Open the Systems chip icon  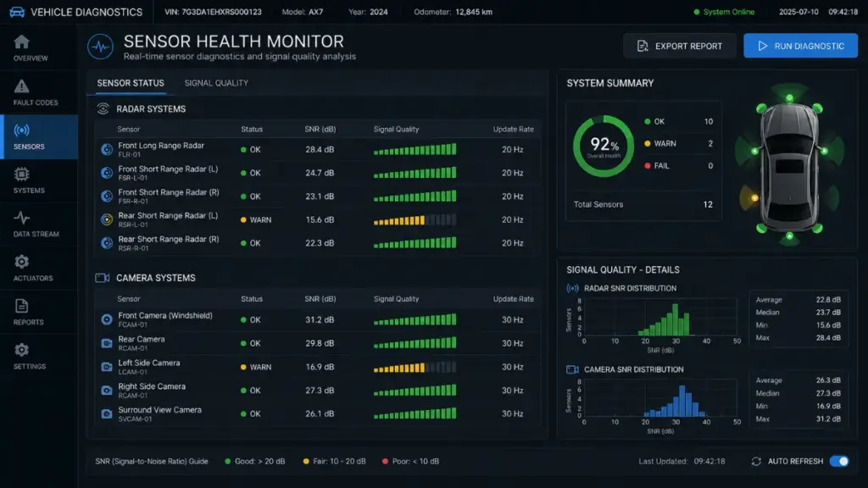click(x=21, y=175)
